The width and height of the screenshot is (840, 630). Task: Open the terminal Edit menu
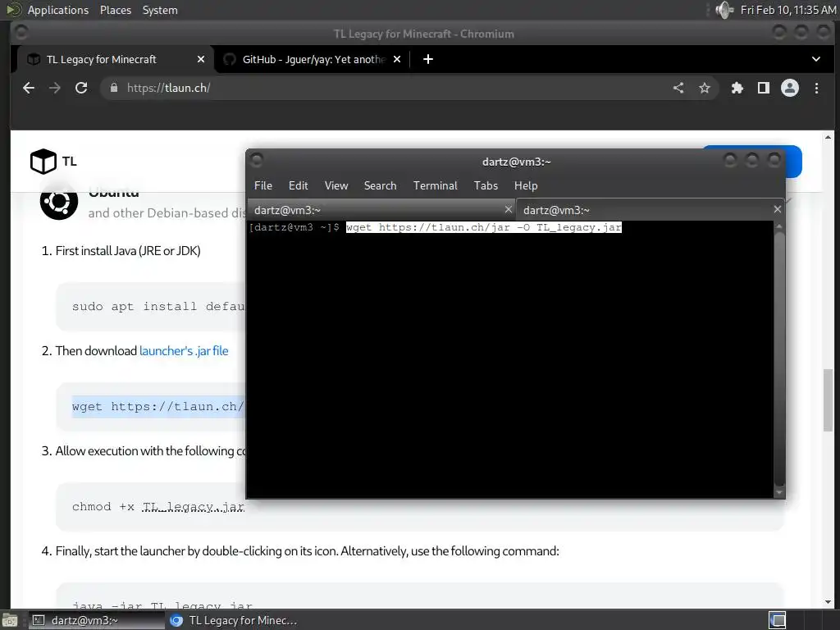coord(299,186)
